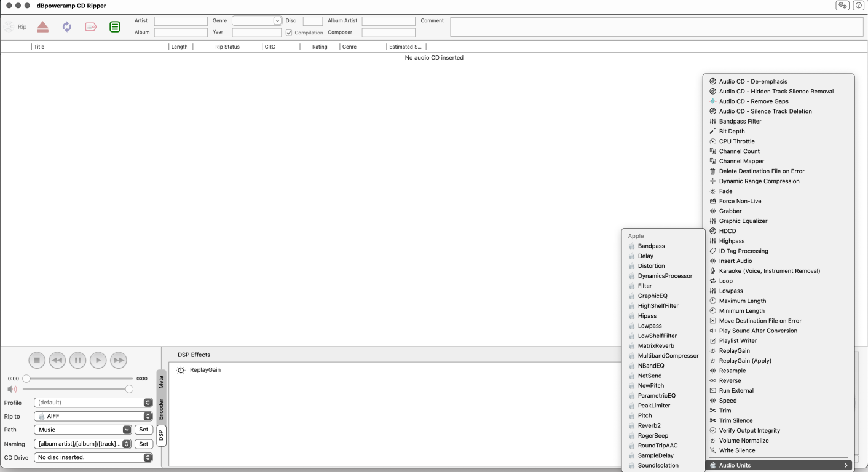Click Set button next to Naming
The height and width of the screenshot is (472, 868).
144,444
